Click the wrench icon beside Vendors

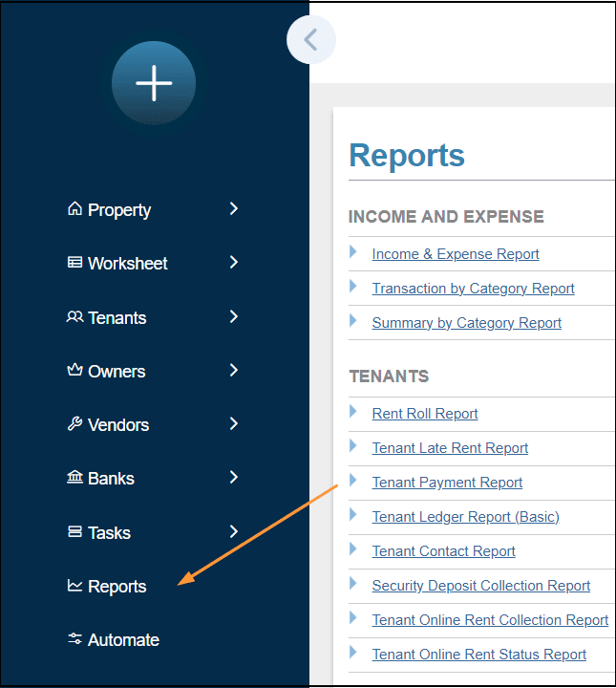click(x=74, y=424)
